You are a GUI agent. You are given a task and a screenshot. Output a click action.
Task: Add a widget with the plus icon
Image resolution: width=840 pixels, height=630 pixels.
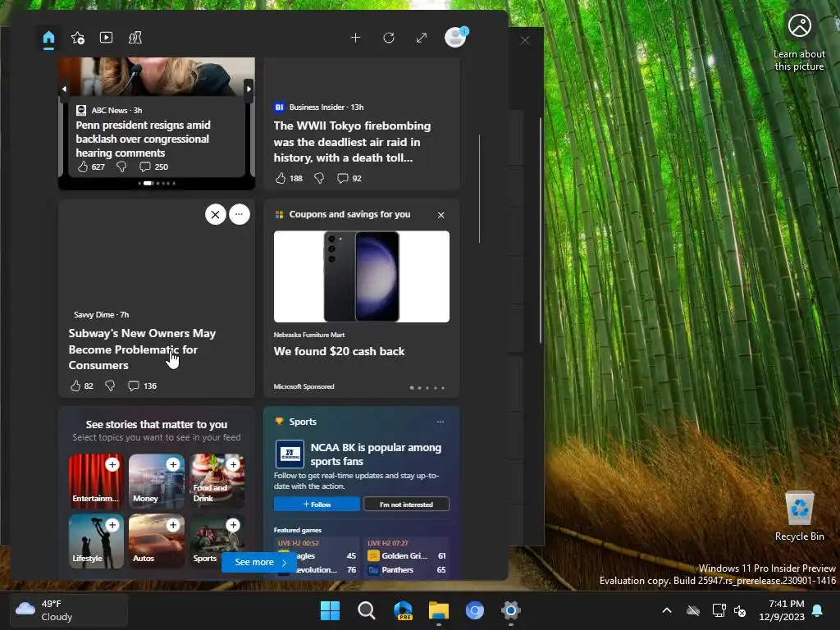pyautogui.click(x=355, y=38)
